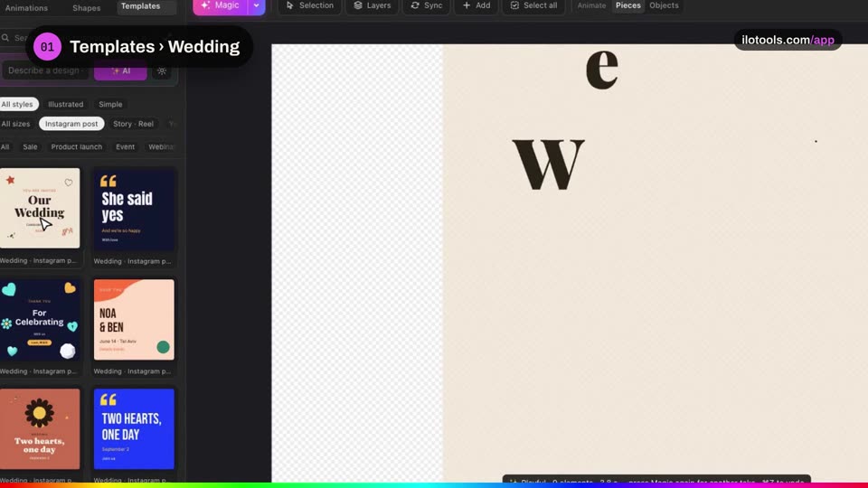Click the letter e on the canvas
Viewport: 868px width, 488px height.
tap(602, 68)
